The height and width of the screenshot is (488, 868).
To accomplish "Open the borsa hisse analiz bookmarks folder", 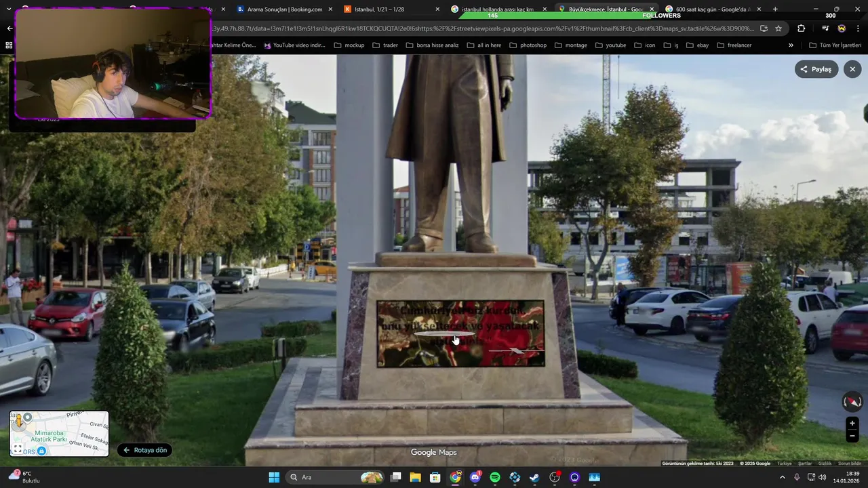I will (x=432, y=45).
